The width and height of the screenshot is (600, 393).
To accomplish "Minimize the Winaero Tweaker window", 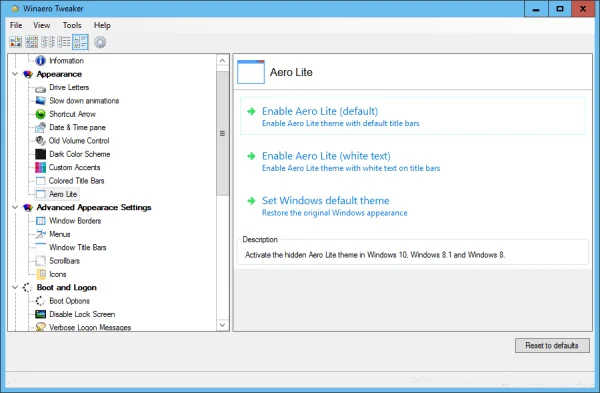I will [x=536, y=9].
